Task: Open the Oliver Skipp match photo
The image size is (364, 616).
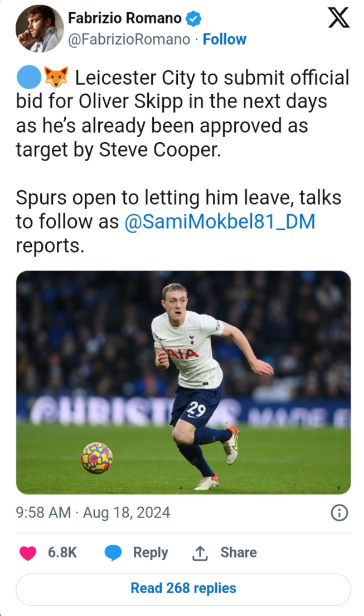Action: coord(183,382)
